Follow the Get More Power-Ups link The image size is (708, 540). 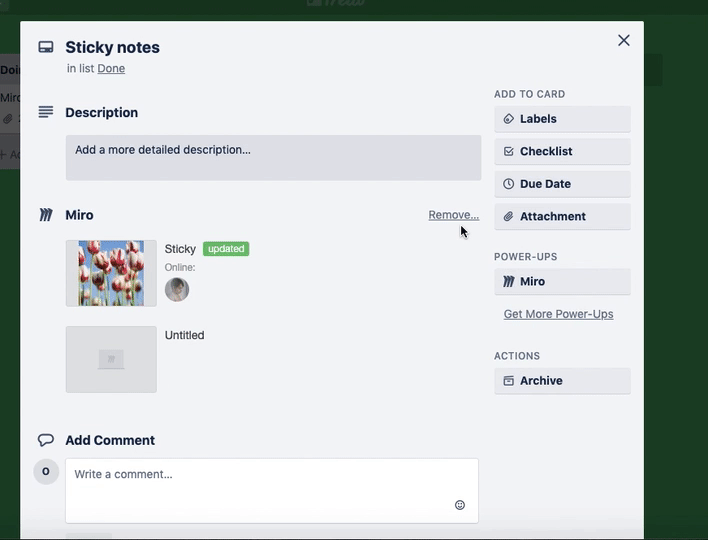point(558,314)
